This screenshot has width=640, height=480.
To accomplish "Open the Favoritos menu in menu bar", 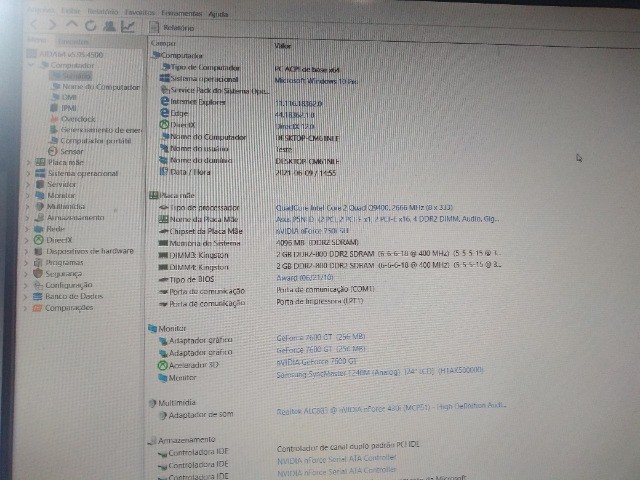I will [140, 13].
